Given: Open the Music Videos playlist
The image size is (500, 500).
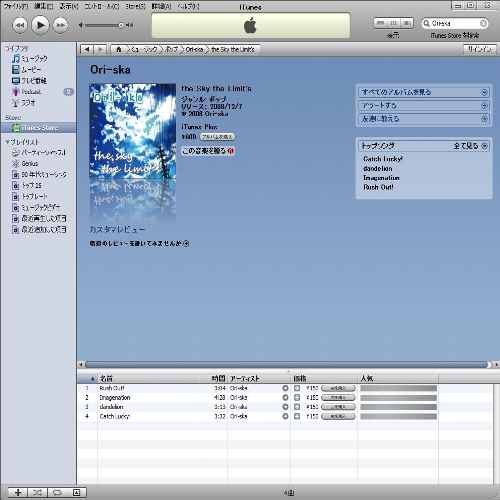Looking at the screenshot, I should [36, 207].
